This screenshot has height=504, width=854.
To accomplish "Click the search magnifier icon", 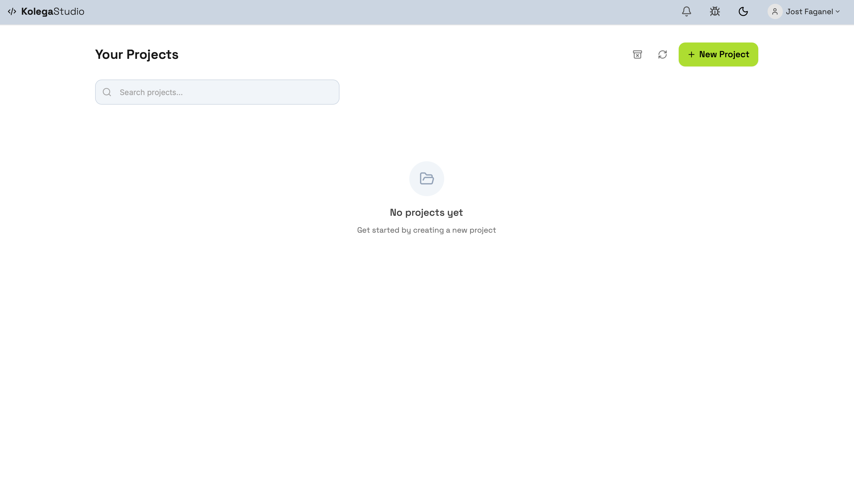I will click(x=107, y=92).
